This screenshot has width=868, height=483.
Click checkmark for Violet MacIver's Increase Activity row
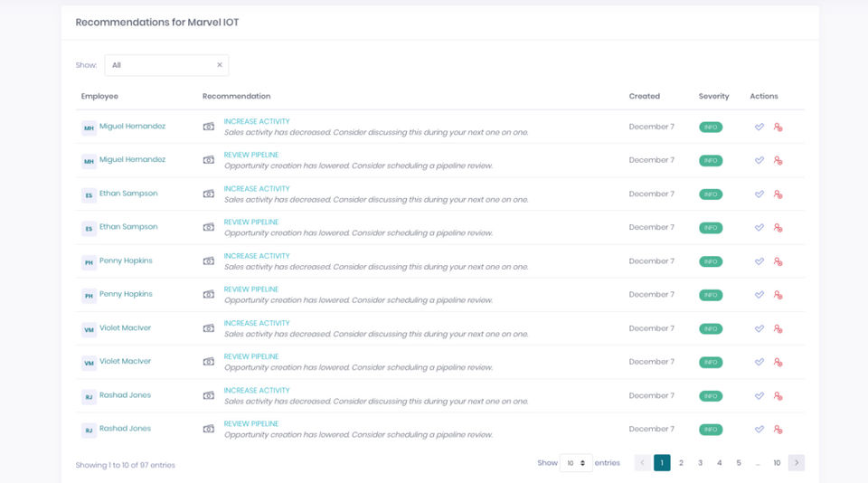759,328
